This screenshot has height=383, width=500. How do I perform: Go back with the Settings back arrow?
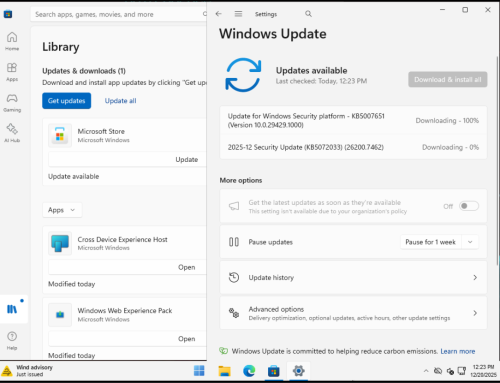219,14
